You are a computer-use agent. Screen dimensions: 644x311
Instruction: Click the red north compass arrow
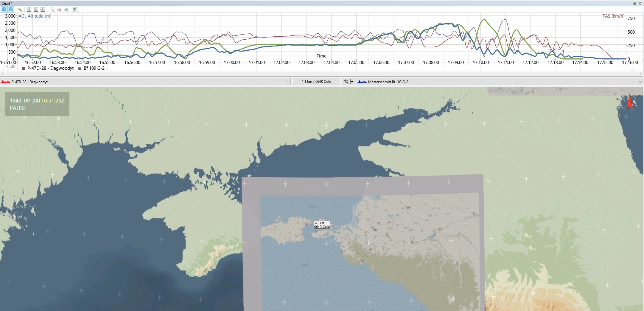point(629,101)
